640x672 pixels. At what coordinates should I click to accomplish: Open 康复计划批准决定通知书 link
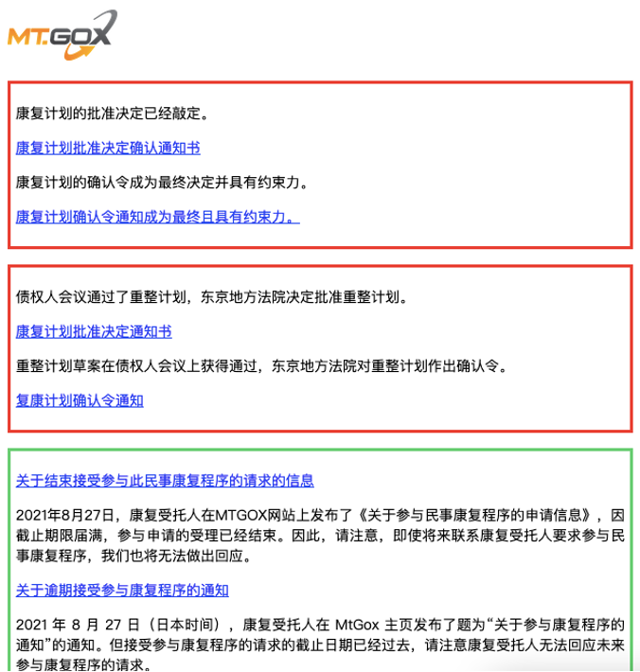click(x=94, y=331)
